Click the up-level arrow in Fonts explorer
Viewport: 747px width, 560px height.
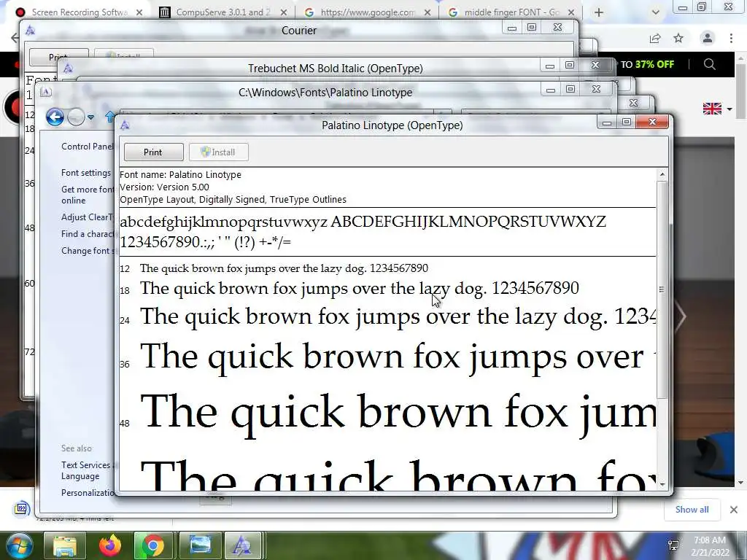(x=109, y=117)
